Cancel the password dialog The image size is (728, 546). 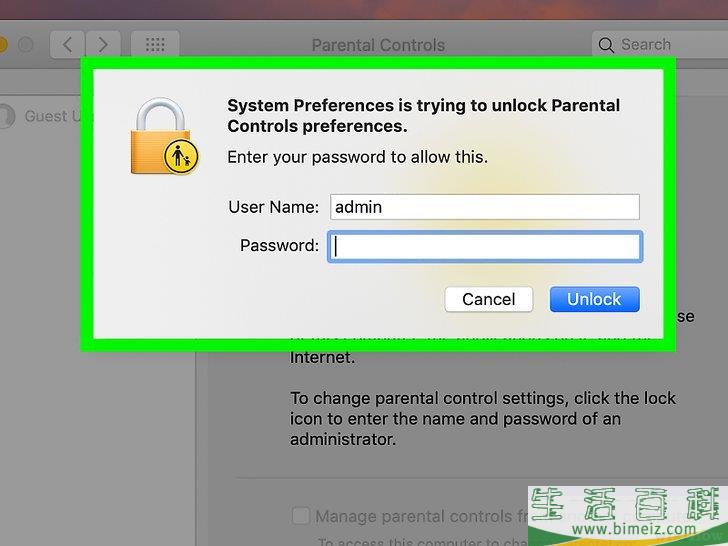pyautogui.click(x=488, y=299)
